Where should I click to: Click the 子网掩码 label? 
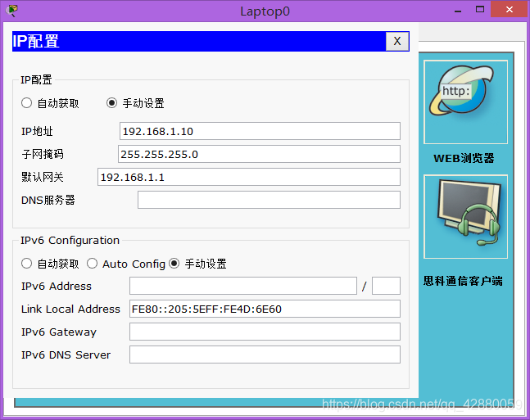(x=43, y=154)
